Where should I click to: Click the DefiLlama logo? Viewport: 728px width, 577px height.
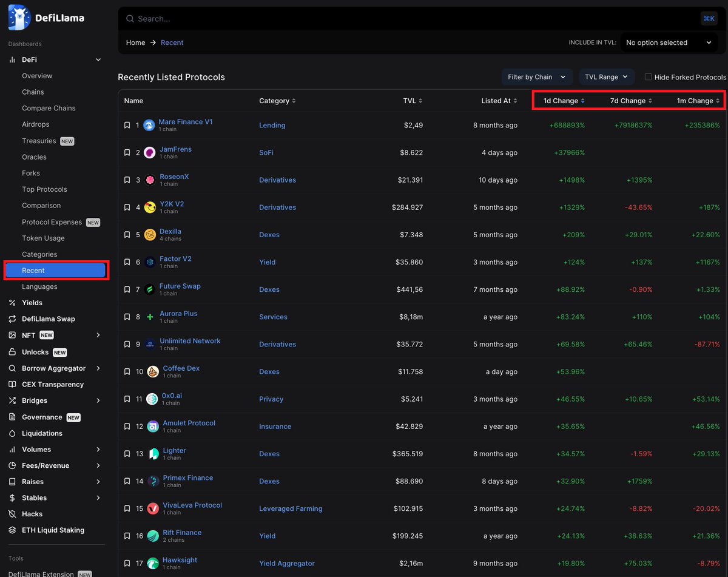[46, 18]
